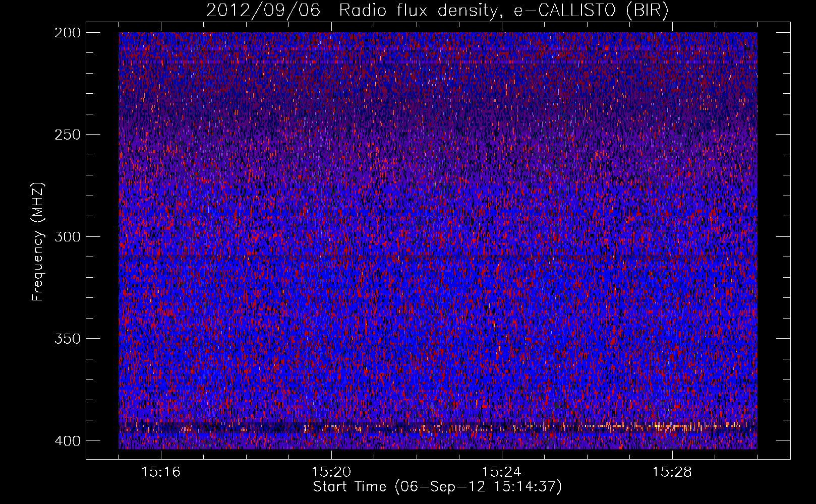Viewport: 816px width, 504px height.
Task: Select the 300 frequency tick label
Action: [67, 236]
